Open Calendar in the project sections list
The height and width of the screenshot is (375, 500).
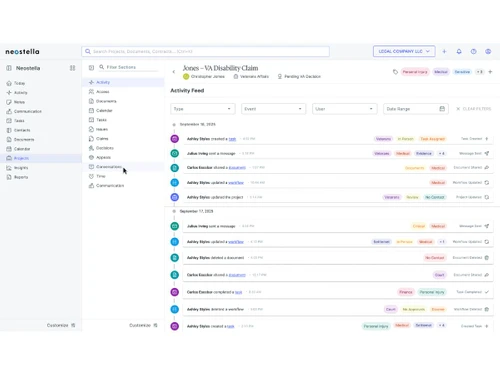(104, 110)
